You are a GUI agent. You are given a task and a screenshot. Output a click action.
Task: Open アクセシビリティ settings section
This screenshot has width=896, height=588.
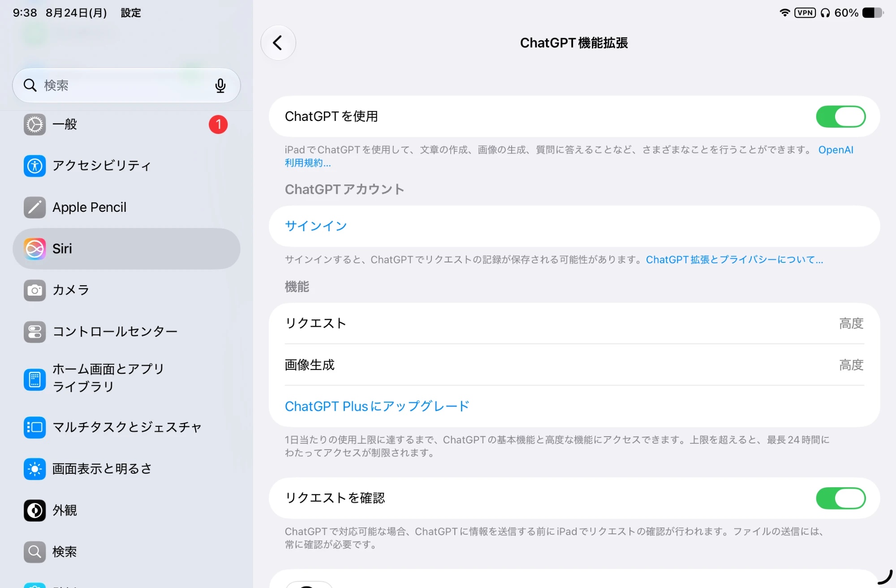pos(126,166)
